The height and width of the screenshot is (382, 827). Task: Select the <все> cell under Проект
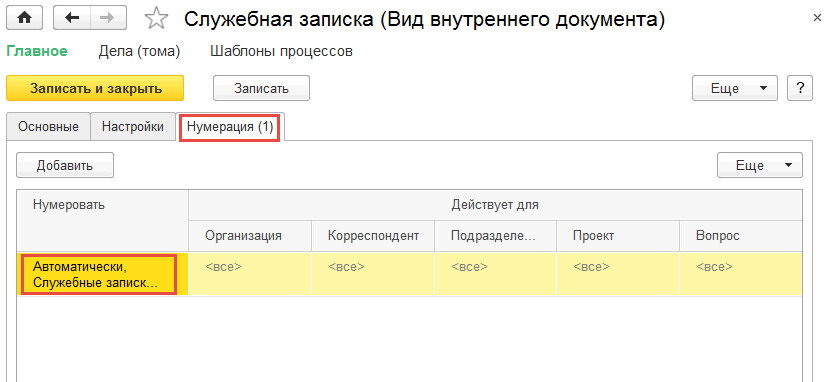[618, 273]
